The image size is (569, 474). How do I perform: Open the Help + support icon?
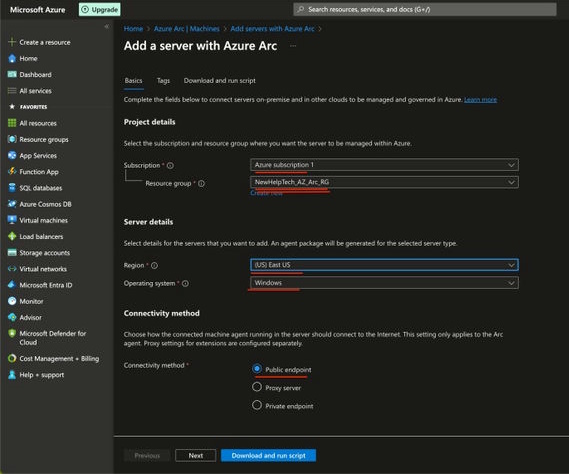[x=12, y=375]
